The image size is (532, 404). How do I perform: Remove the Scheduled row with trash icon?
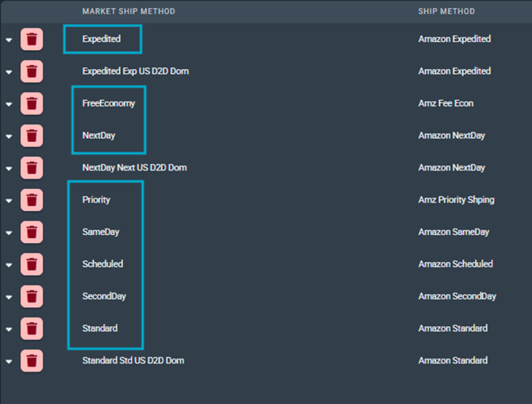(31, 264)
